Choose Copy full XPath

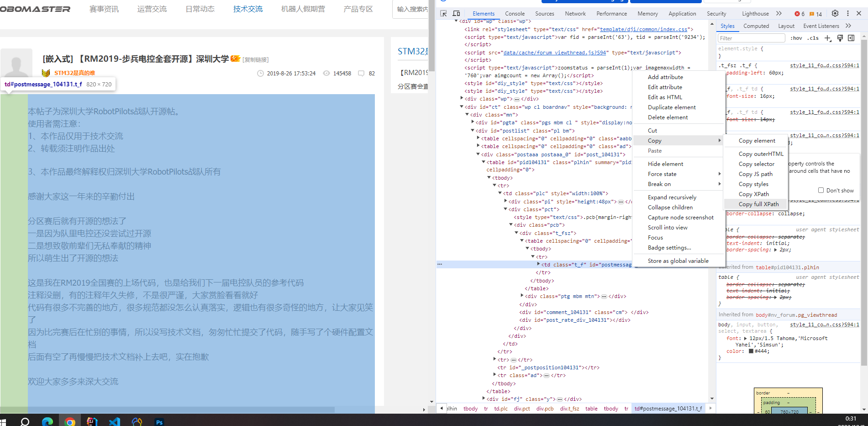tap(756, 204)
